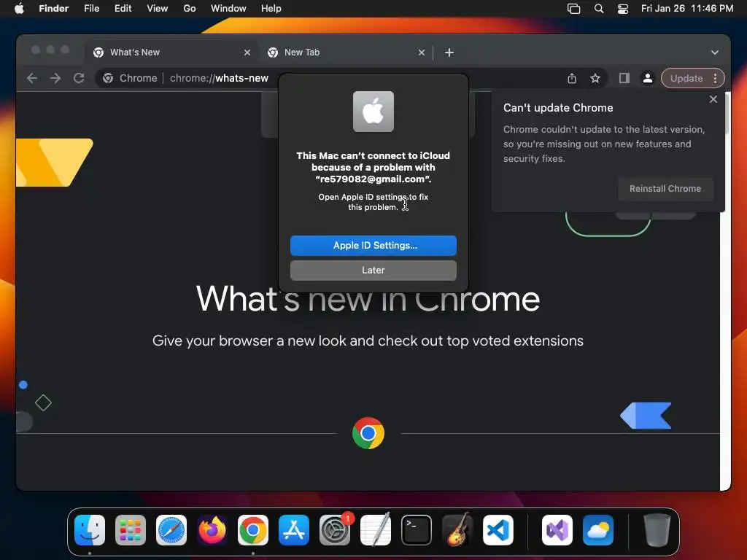Click the Chrome logo on What's New page

click(368, 433)
